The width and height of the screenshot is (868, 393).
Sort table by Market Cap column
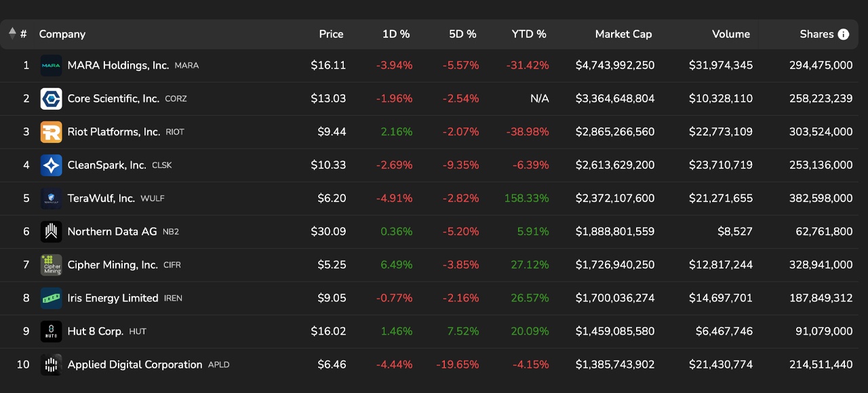pos(623,35)
